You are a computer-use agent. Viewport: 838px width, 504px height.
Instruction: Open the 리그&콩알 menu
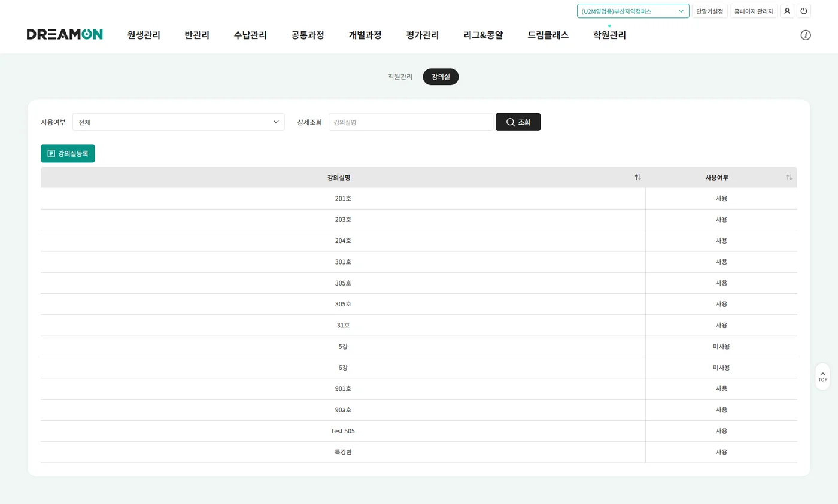pyautogui.click(x=483, y=35)
